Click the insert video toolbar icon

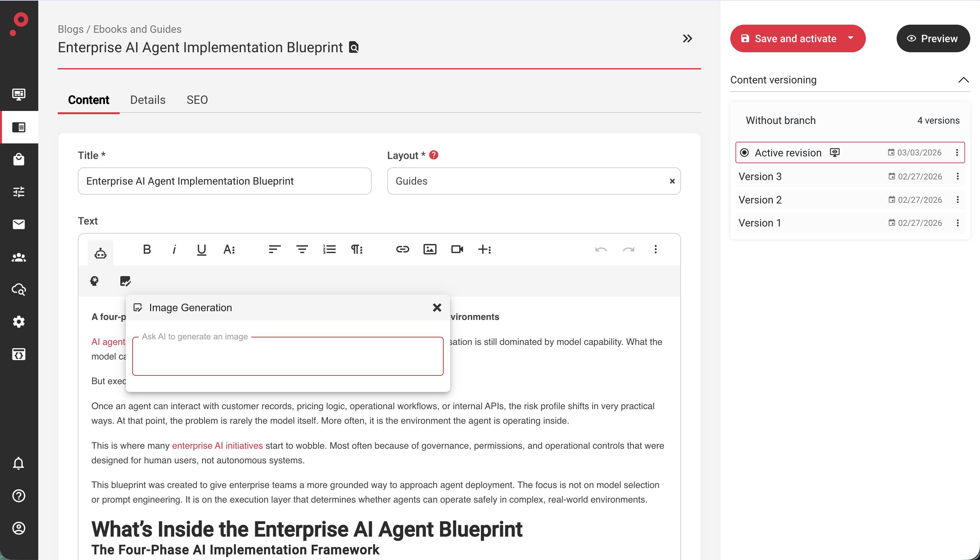(457, 249)
